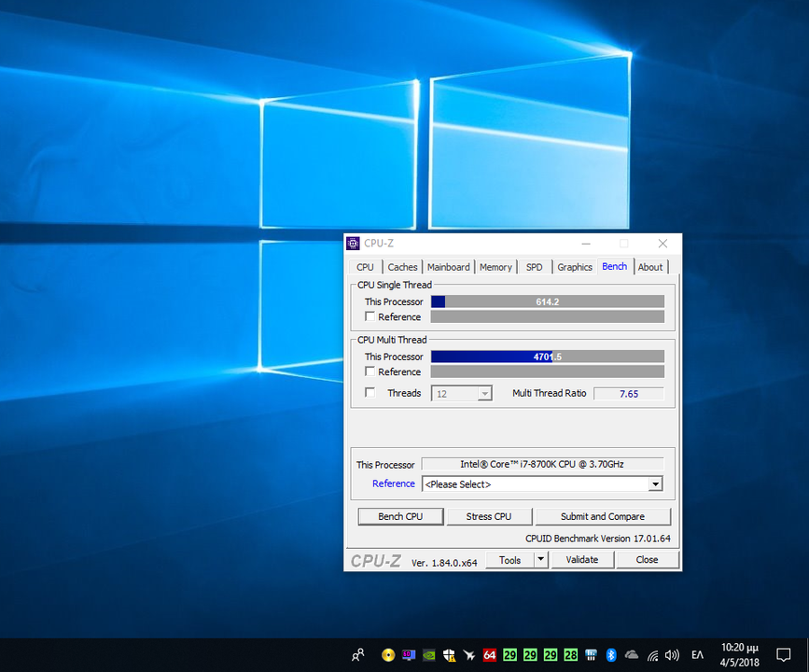Open the gold disc tray icon
Screen dimensions: 809x672
[x=388, y=655]
